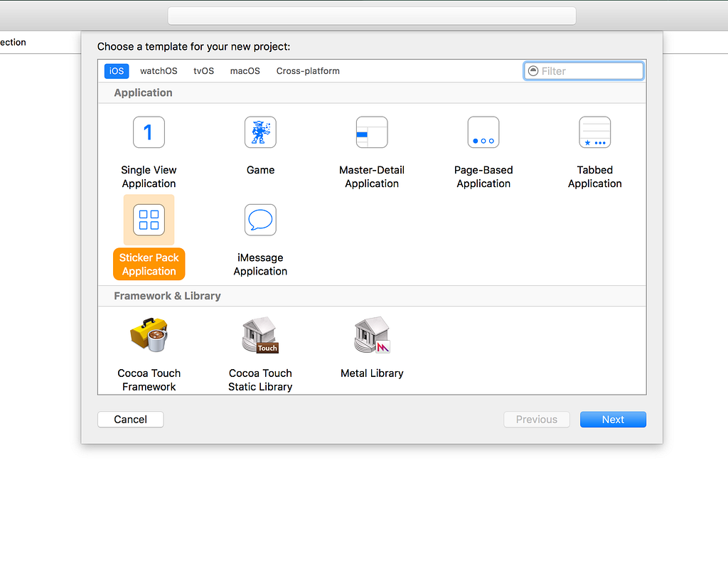Select the Cocoa Touch Framework toolbox icon

coord(149,335)
